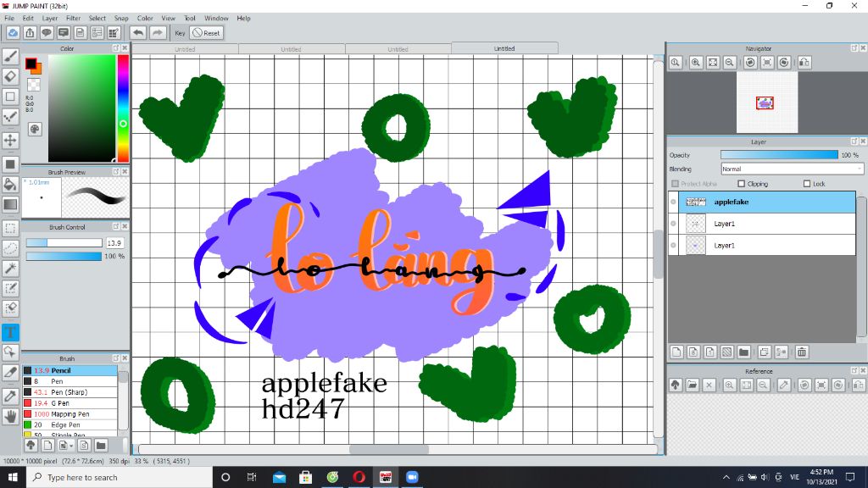Adjust the Opacity slider in Layer panel
Screen dimensions: 868x488
pos(779,155)
